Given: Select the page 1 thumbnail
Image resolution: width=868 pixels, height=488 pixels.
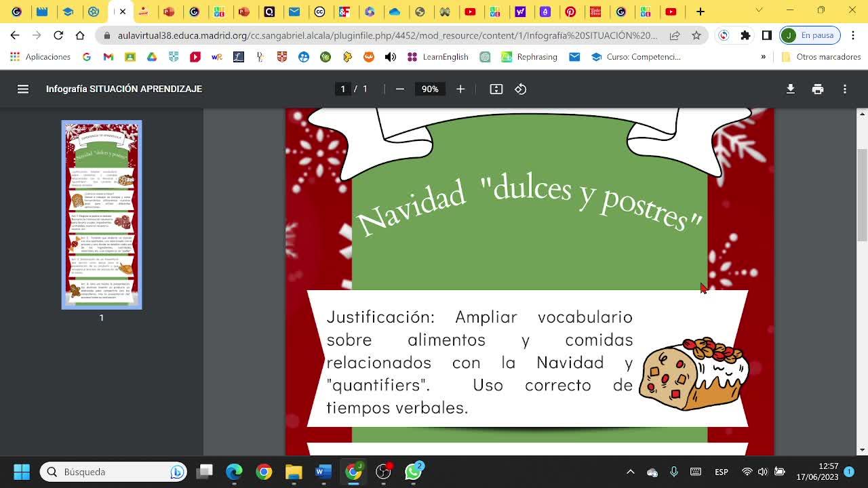Looking at the screenshot, I should pyautogui.click(x=102, y=214).
